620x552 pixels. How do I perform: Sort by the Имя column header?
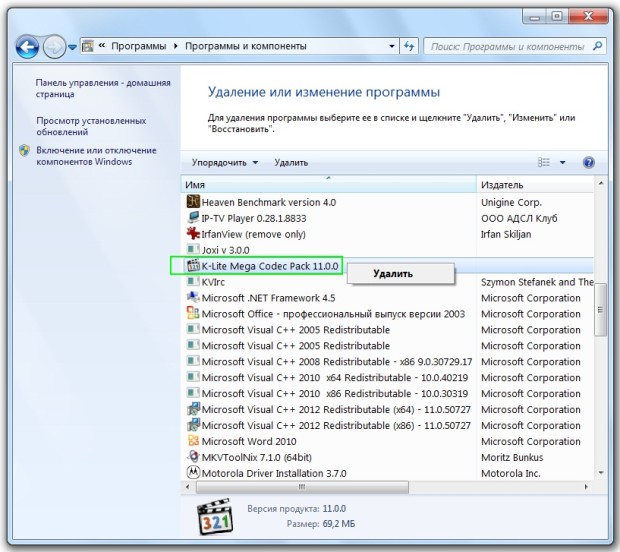(329, 185)
